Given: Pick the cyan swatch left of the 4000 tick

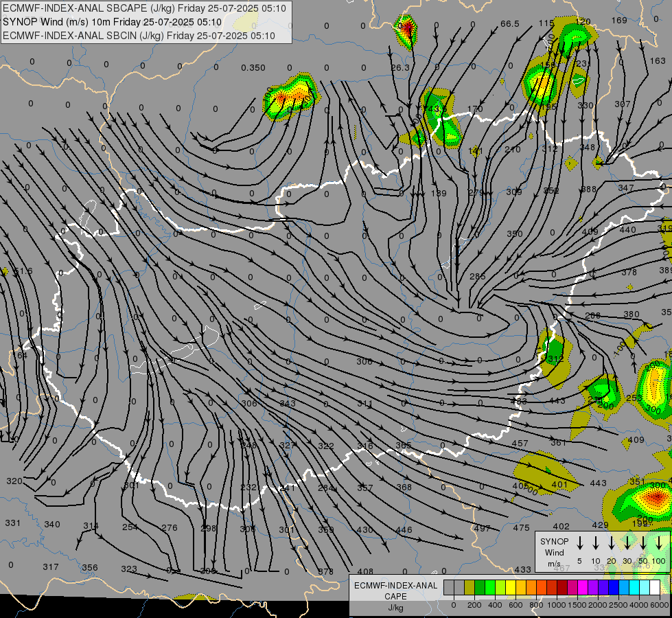Looking at the screenshot, I should click(634, 588).
